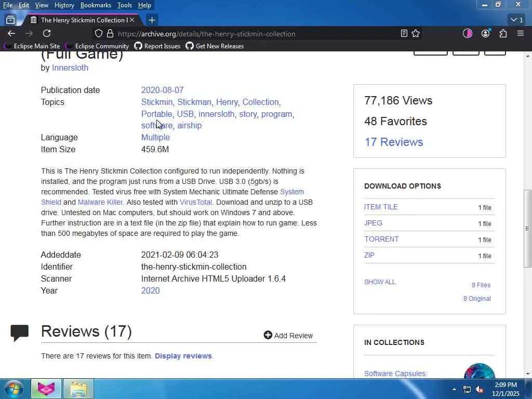Open the account profile icon

[x=486, y=34]
